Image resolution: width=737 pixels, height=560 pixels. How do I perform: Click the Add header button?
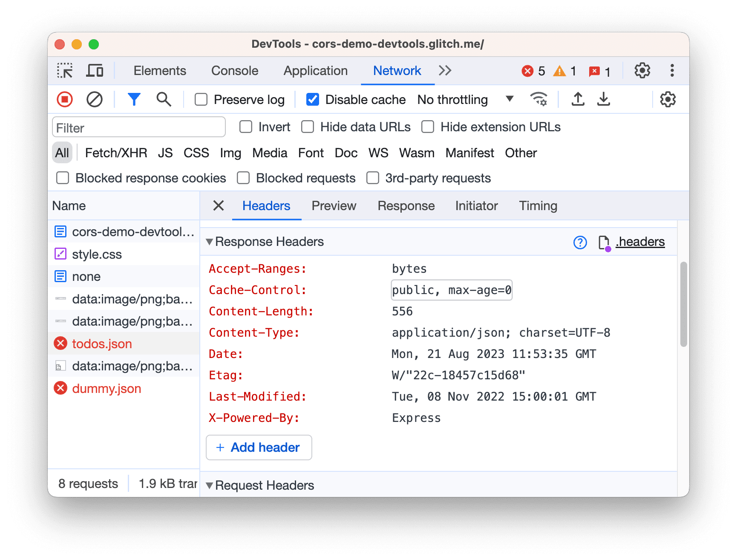click(259, 447)
